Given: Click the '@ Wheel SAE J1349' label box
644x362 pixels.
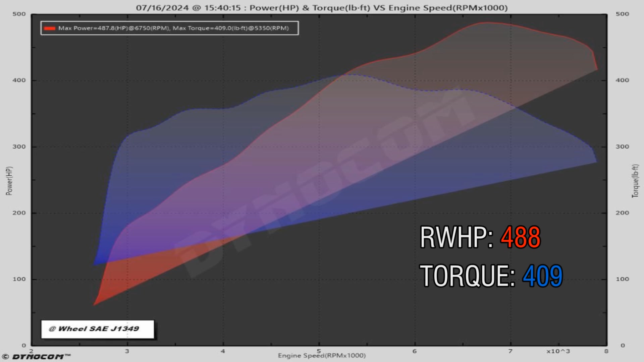Looking at the screenshot, I should click(98, 329).
